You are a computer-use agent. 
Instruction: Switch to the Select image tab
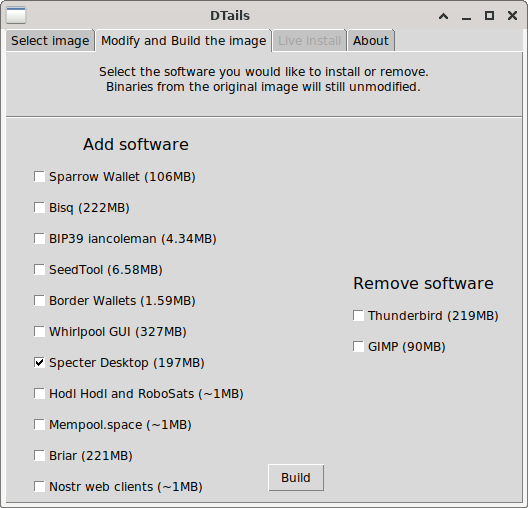[x=50, y=41]
